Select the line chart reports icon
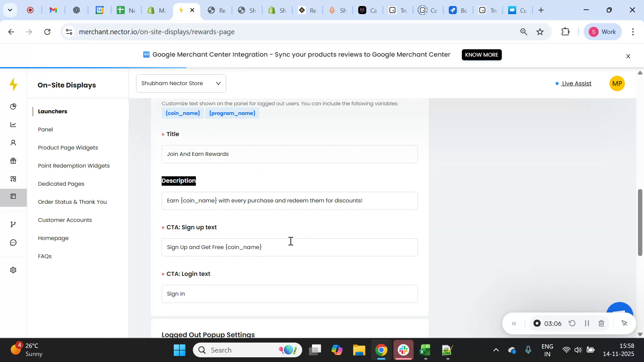Image resolution: width=644 pixels, height=362 pixels. tap(13, 124)
